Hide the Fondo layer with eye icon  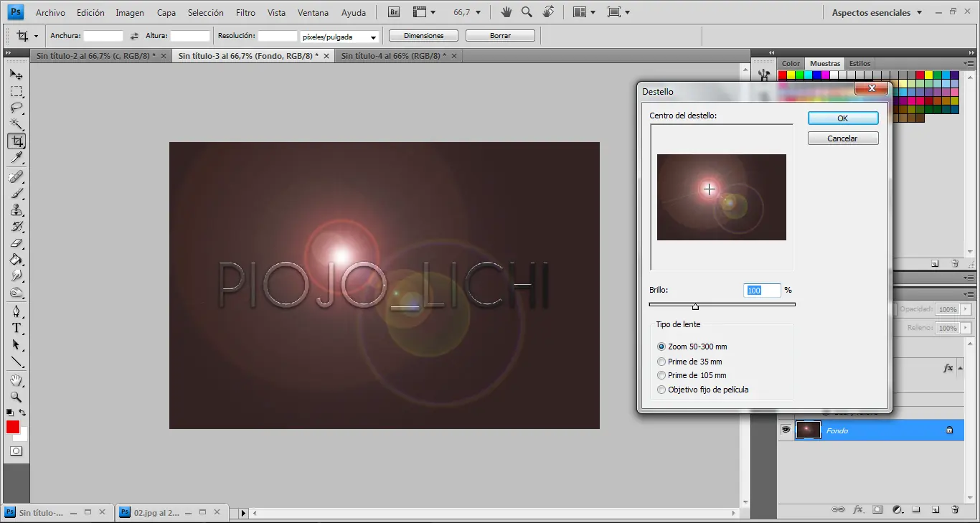pyautogui.click(x=786, y=430)
